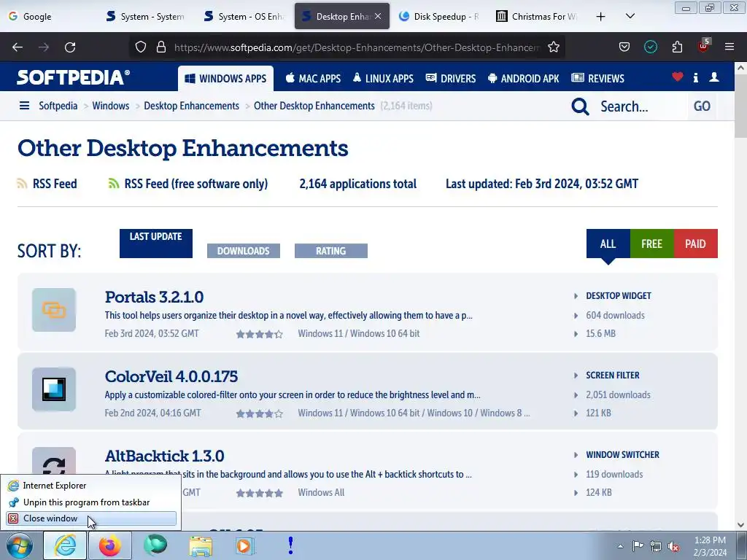Click the muted volume tray icon

[673, 546]
